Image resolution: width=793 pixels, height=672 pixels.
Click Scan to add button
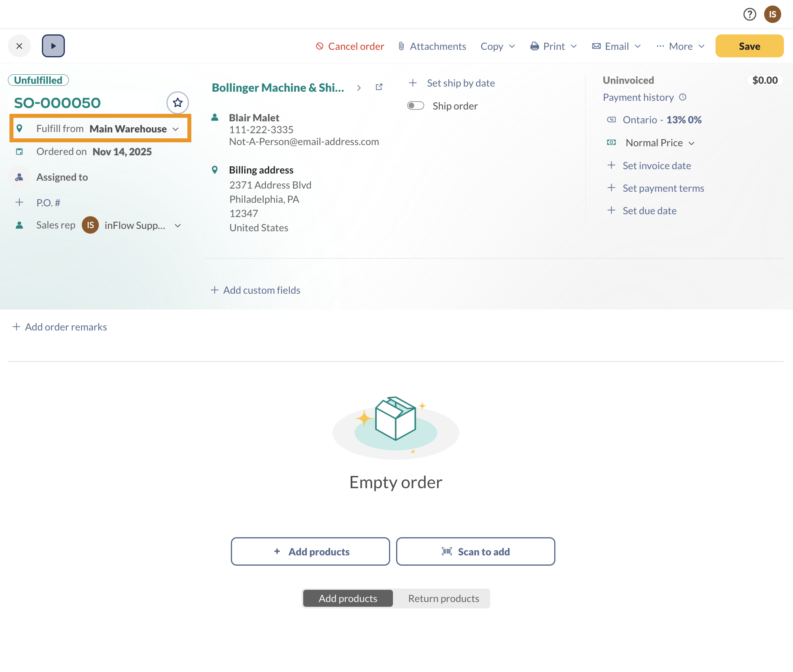coord(476,551)
